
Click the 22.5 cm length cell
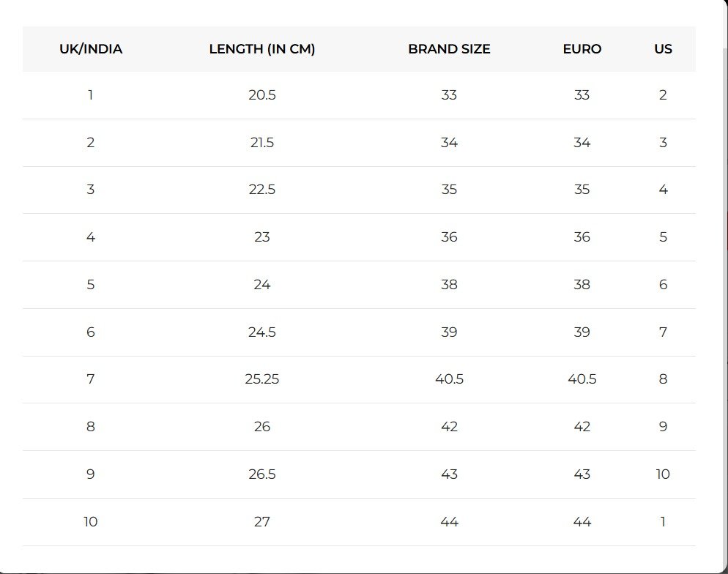pyautogui.click(x=262, y=190)
